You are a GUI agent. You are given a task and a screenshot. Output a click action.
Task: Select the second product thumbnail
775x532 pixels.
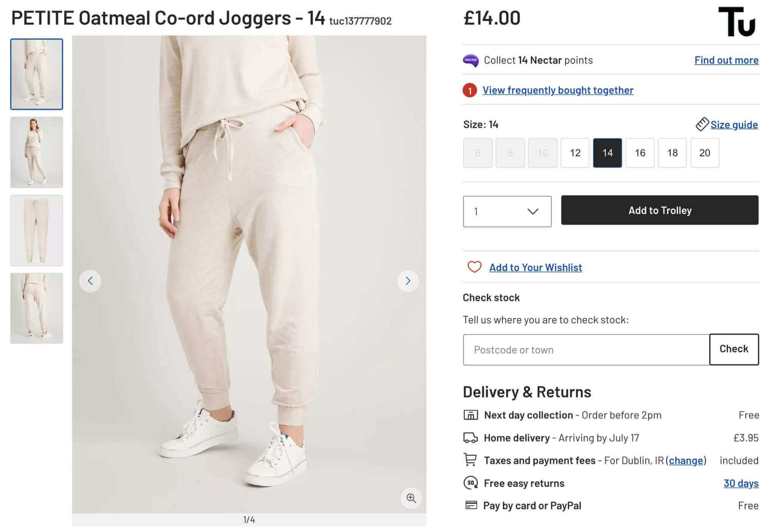click(x=37, y=152)
